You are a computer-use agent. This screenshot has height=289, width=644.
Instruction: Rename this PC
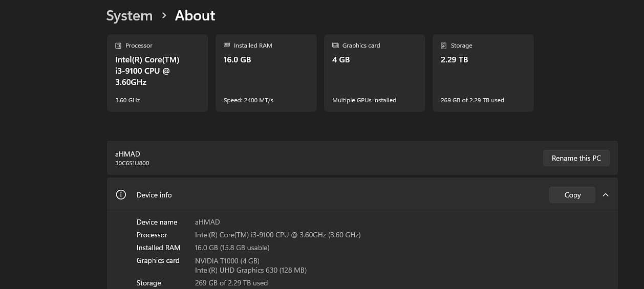click(x=576, y=158)
